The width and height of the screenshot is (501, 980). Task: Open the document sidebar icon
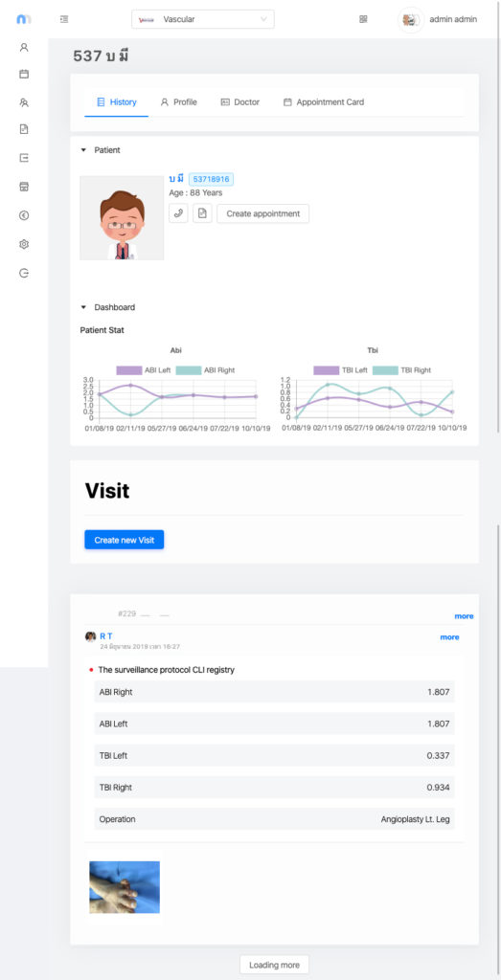[x=24, y=129]
